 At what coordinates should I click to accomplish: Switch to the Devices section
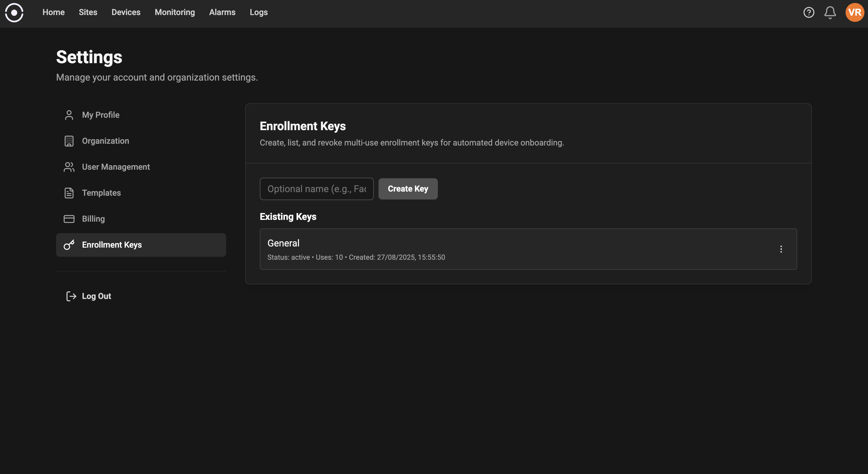[x=126, y=12]
